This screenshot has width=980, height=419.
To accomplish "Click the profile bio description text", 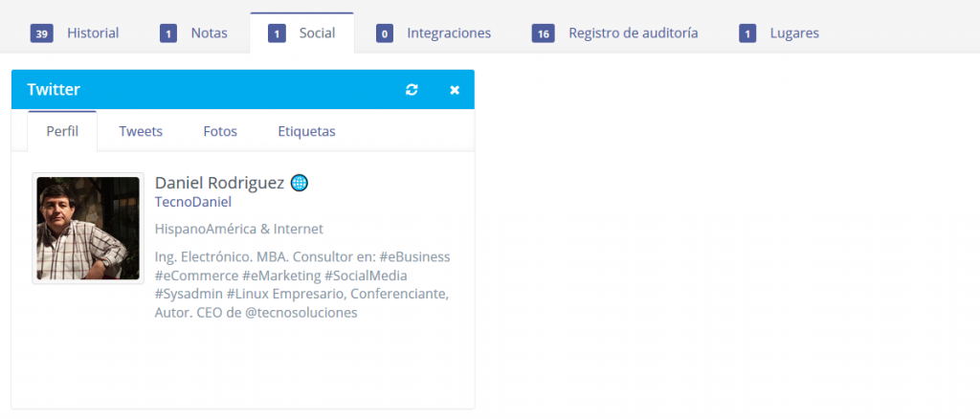I will (301, 285).
